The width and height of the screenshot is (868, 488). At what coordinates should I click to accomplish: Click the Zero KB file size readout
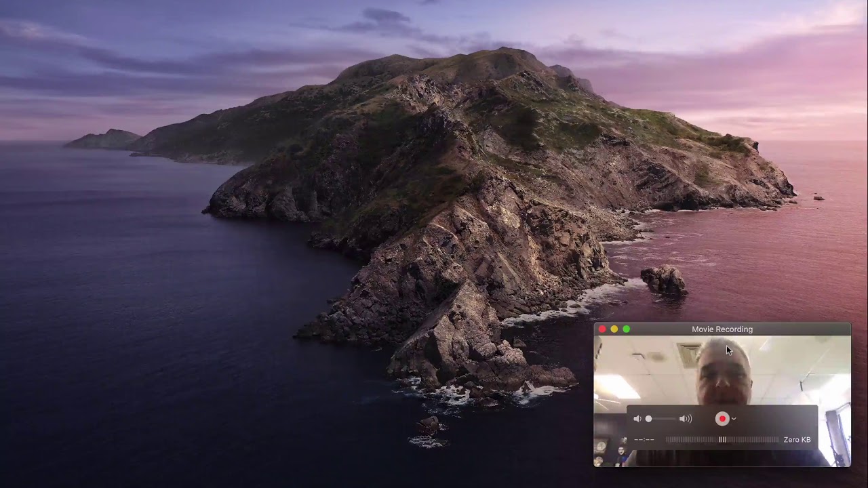[797, 440]
